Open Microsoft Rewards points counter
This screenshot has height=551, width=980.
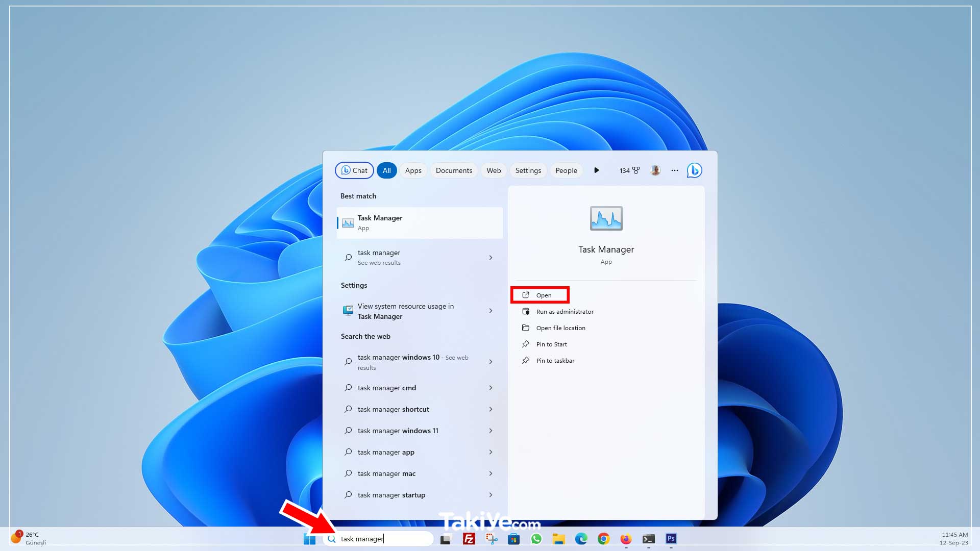(x=629, y=170)
